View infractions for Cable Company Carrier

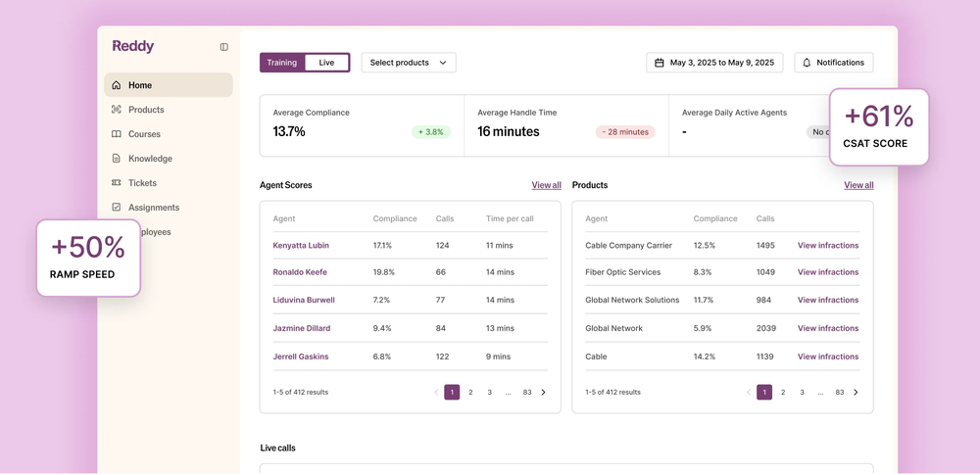(828, 245)
